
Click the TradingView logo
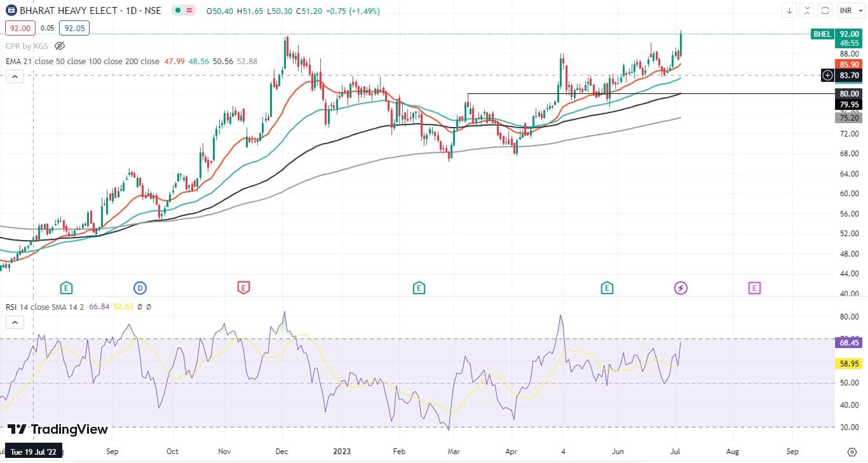(58, 429)
